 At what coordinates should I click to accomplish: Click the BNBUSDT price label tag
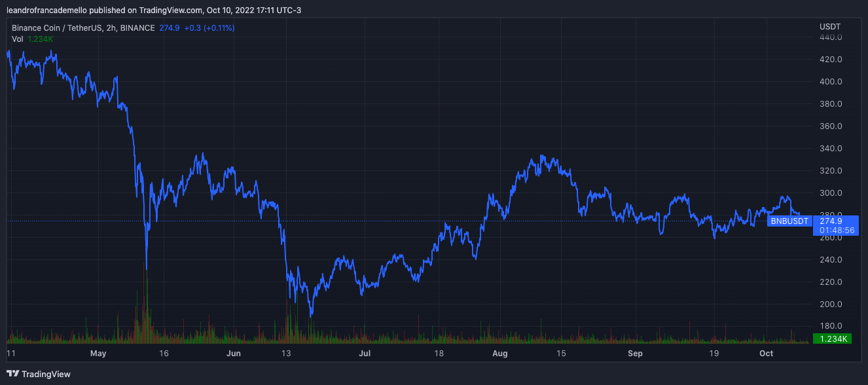click(x=789, y=221)
